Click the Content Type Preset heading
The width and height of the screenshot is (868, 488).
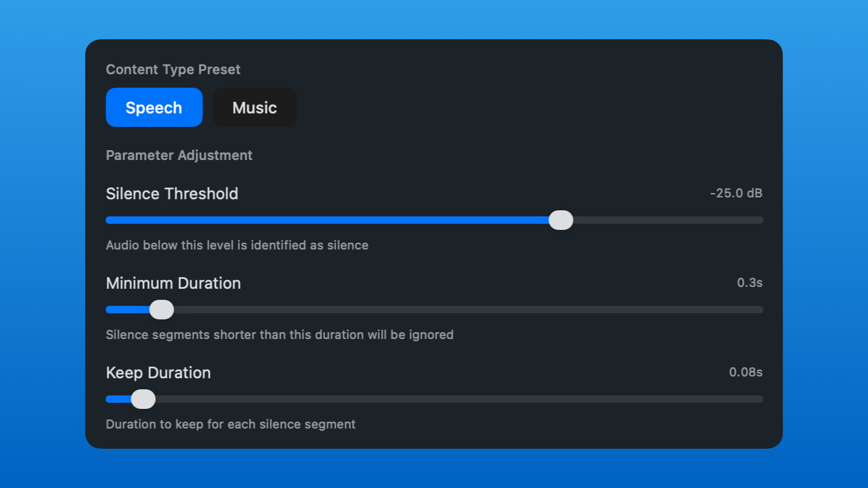click(x=173, y=69)
